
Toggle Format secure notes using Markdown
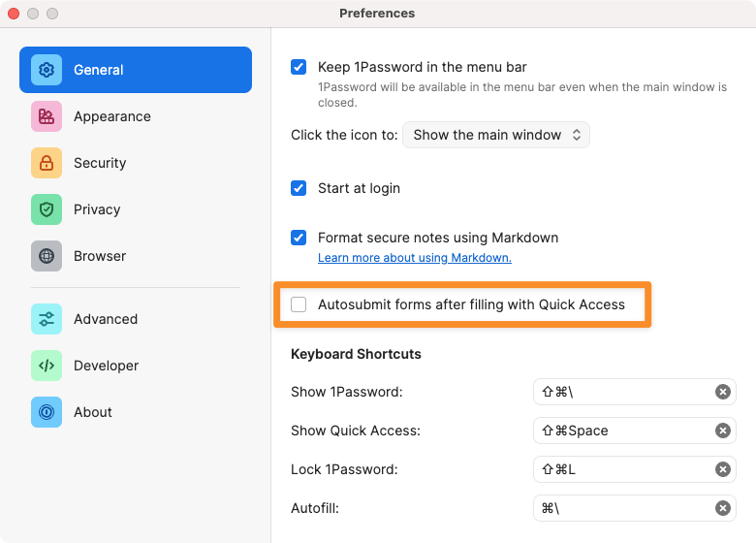point(299,238)
